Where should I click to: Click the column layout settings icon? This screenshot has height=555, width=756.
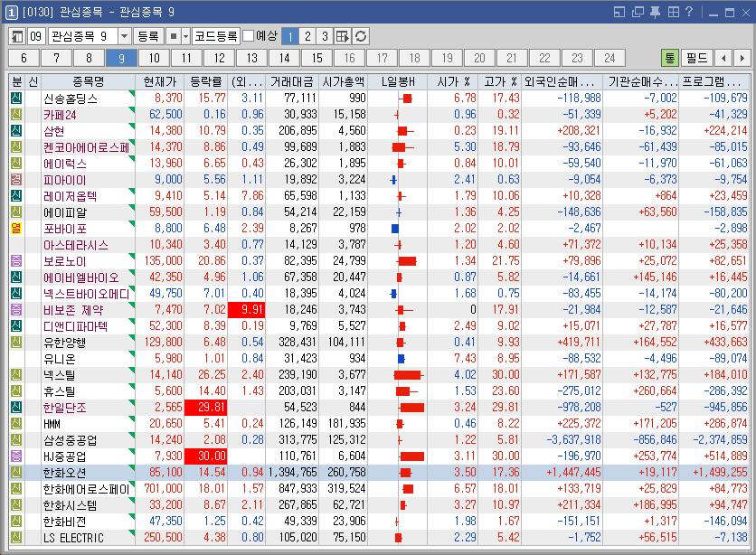(x=343, y=36)
